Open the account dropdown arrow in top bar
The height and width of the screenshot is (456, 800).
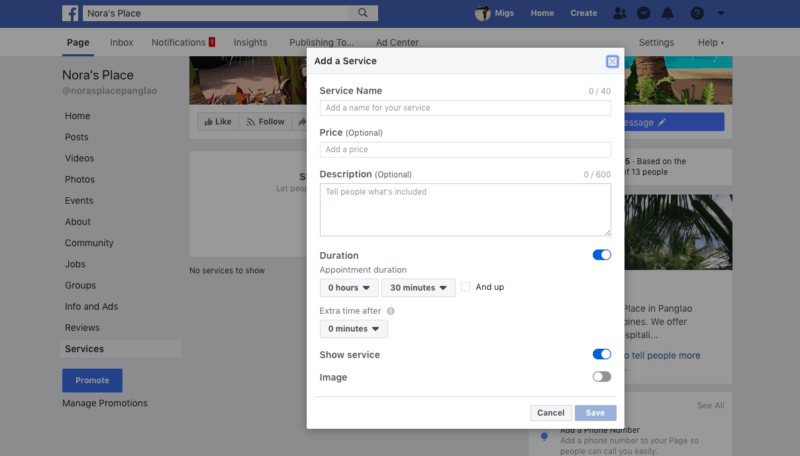(x=721, y=13)
